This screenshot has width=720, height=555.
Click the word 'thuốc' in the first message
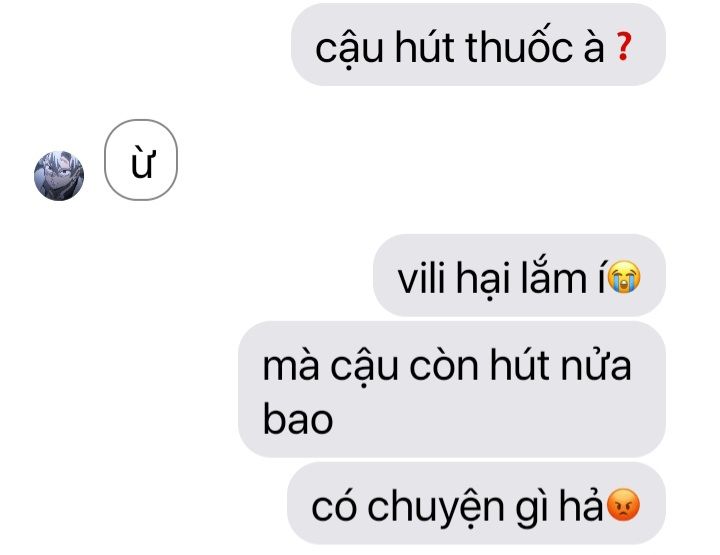point(520,46)
